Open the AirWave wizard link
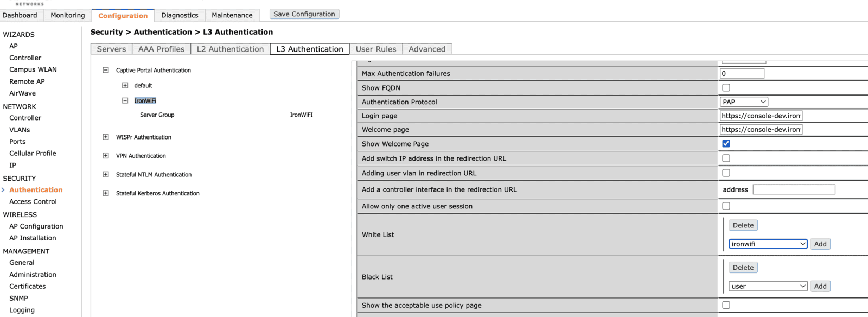This screenshot has width=868, height=317. 22,93
